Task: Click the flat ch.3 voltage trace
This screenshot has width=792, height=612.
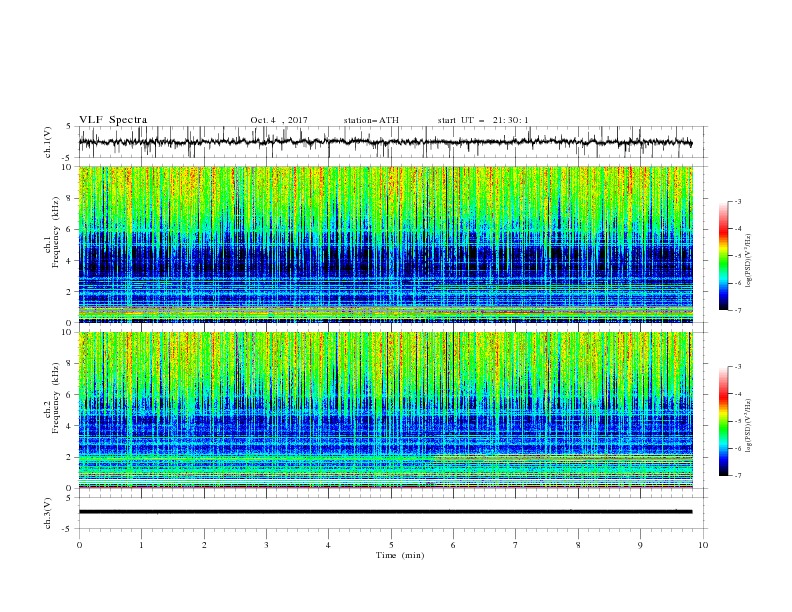Action: (385, 512)
